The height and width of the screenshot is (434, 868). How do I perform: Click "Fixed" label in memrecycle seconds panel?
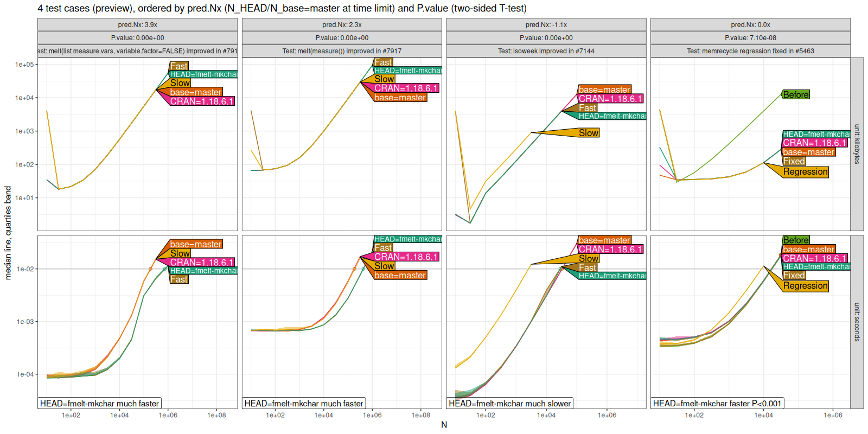click(x=794, y=276)
